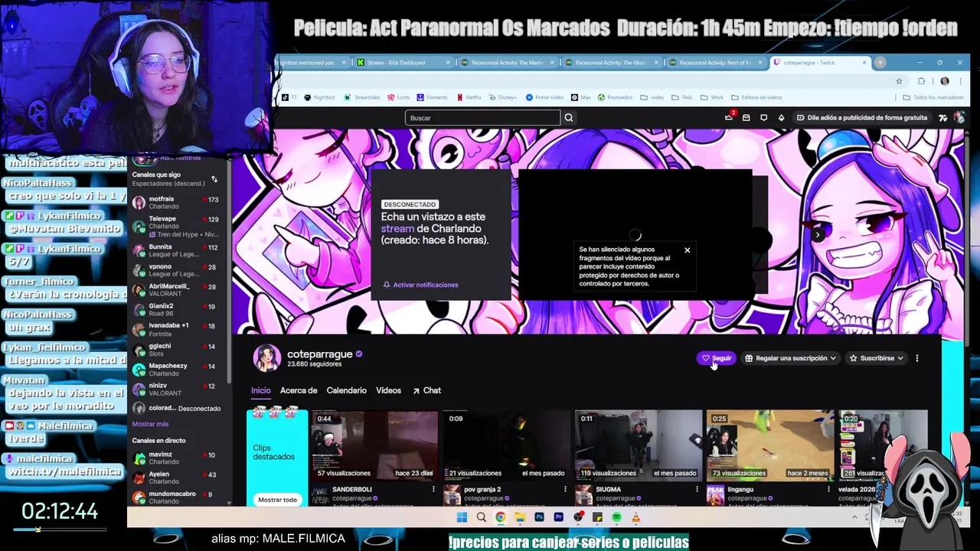980x551 pixels.
Task: Click the Windows Start button
Action: [x=462, y=517]
